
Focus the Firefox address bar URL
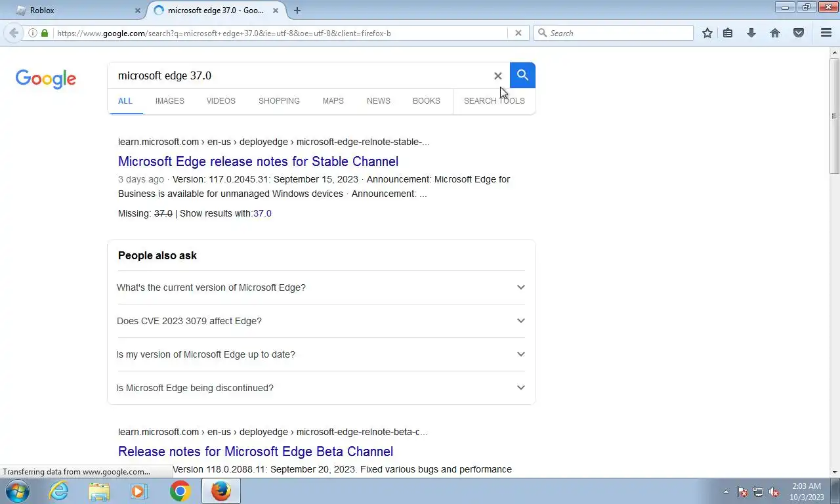[x=281, y=33]
